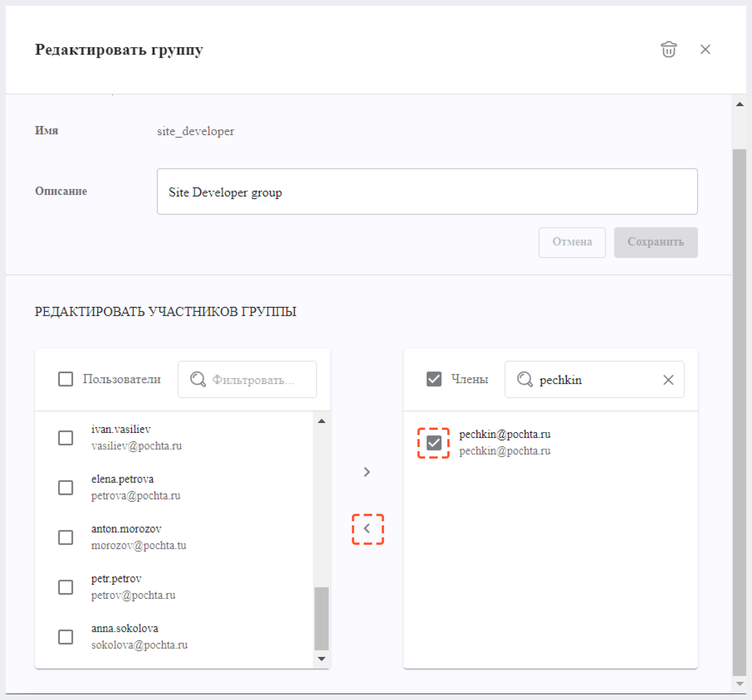Select the sokolova@pochta.ru email text

point(140,645)
